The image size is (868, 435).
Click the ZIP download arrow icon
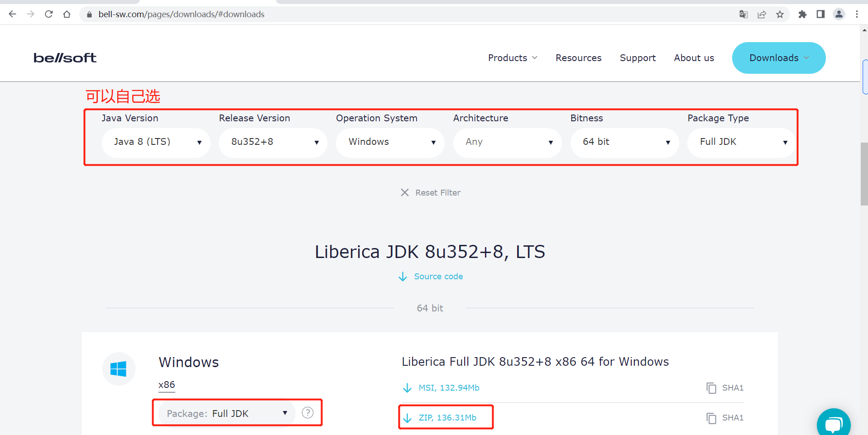pyautogui.click(x=407, y=418)
